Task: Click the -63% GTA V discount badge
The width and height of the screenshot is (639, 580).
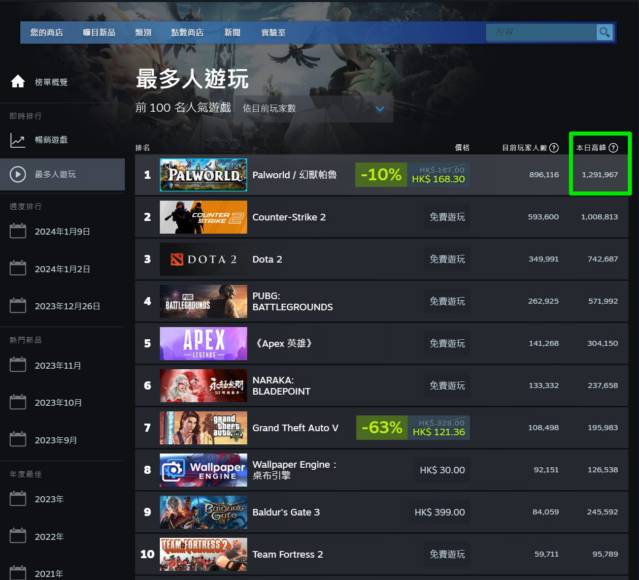Action: coord(382,428)
